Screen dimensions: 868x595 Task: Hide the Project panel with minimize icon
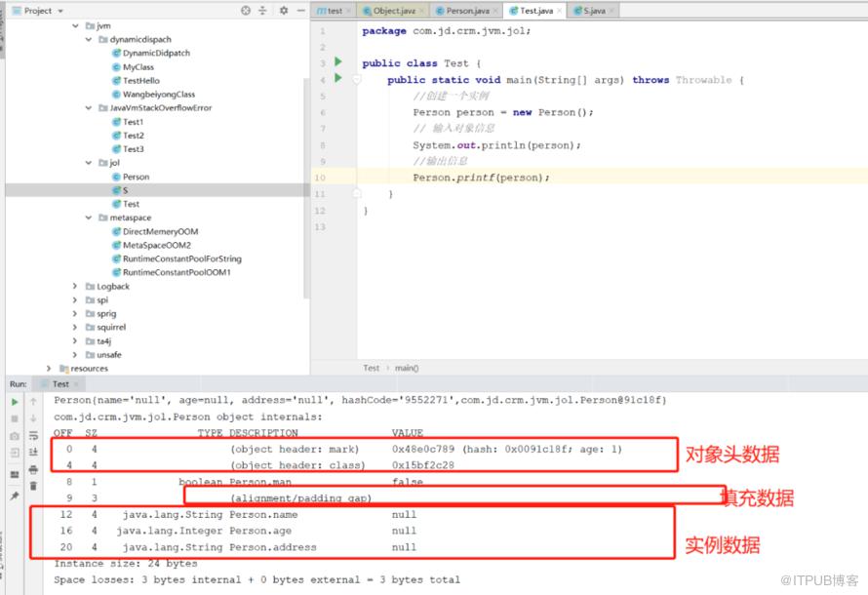click(x=301, y=10)
